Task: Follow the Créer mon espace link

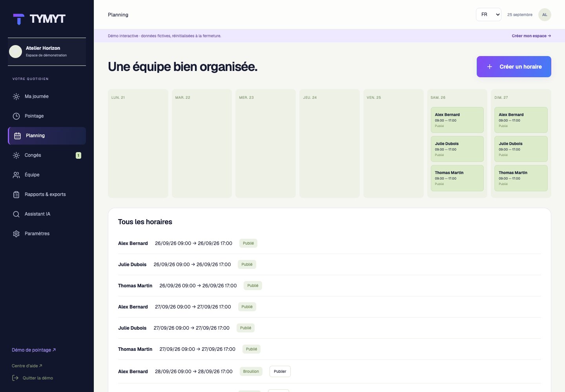Action: (531, 36)
